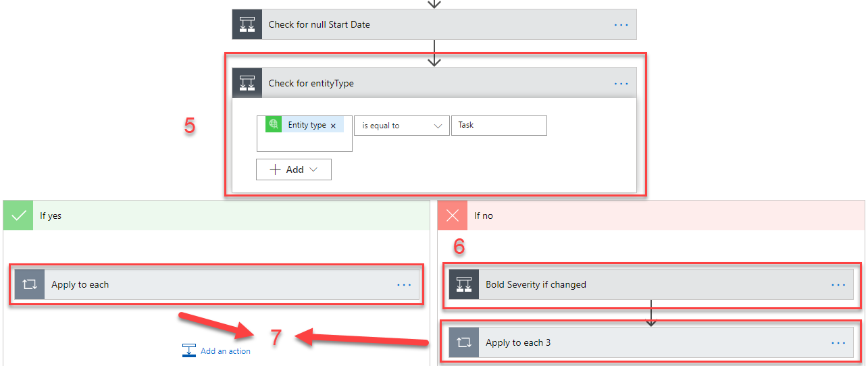This screenshot has height=366, width=868.
Task: Click the Task value input field
Action: 499,126
